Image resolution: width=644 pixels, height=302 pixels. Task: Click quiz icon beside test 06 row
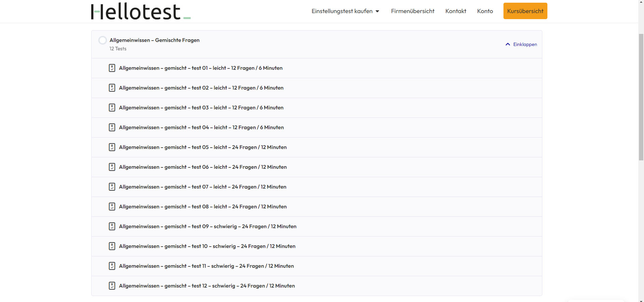click(x=112, y=167)
